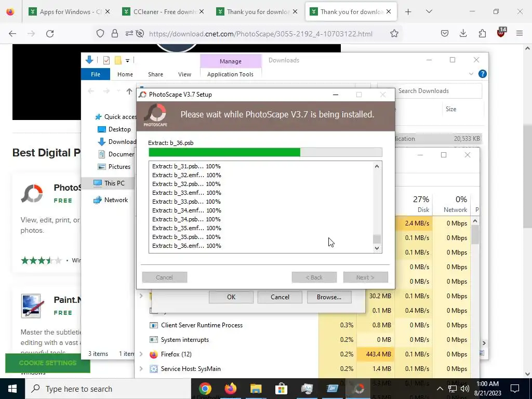Open notification action center icon
Viewport: 532px width, 399px height.
tap(515, 389)
